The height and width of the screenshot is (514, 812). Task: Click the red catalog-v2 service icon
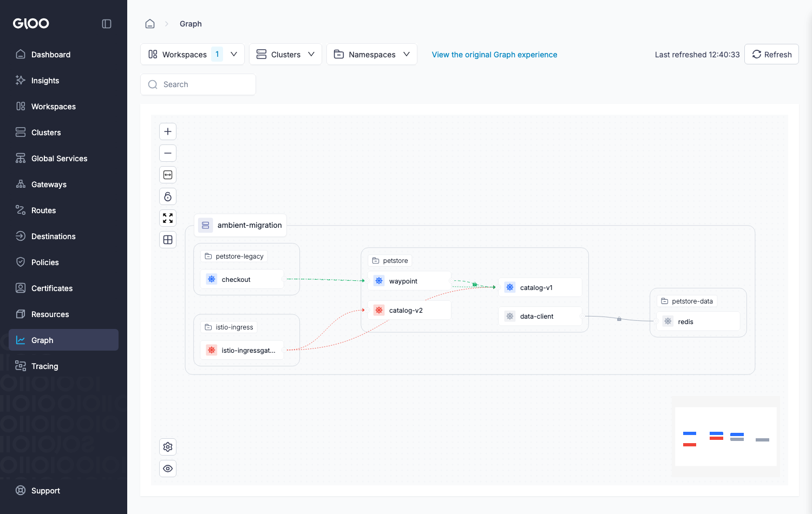[x=379, y=310]
